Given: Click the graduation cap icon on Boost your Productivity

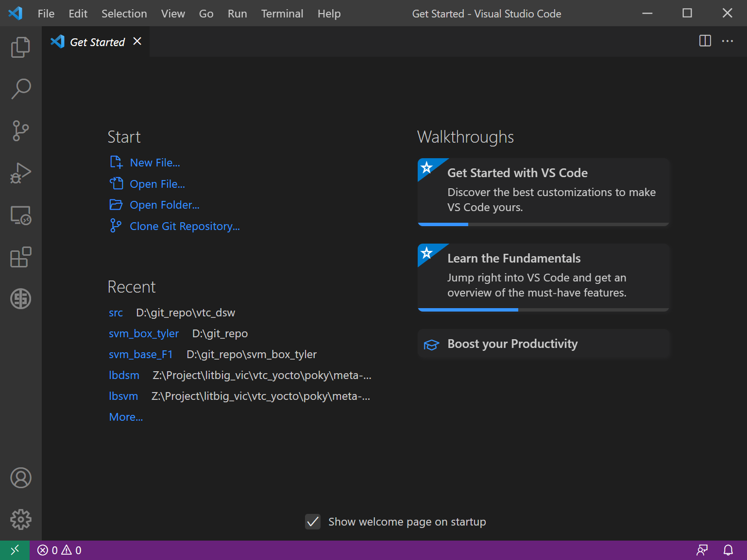Looking at the screenshot, I should [x=431, y=345].
